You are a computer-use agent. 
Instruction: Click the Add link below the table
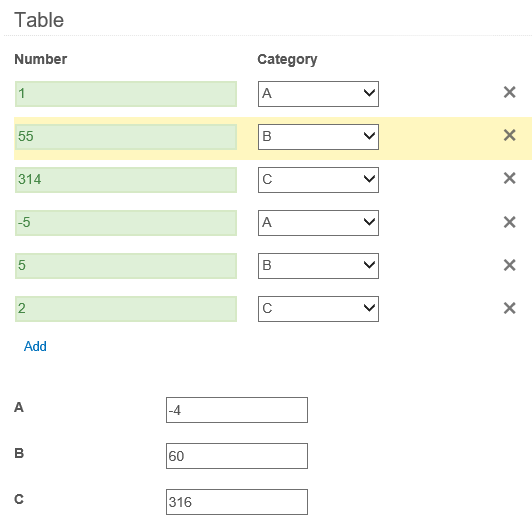[x=35, y=347]
